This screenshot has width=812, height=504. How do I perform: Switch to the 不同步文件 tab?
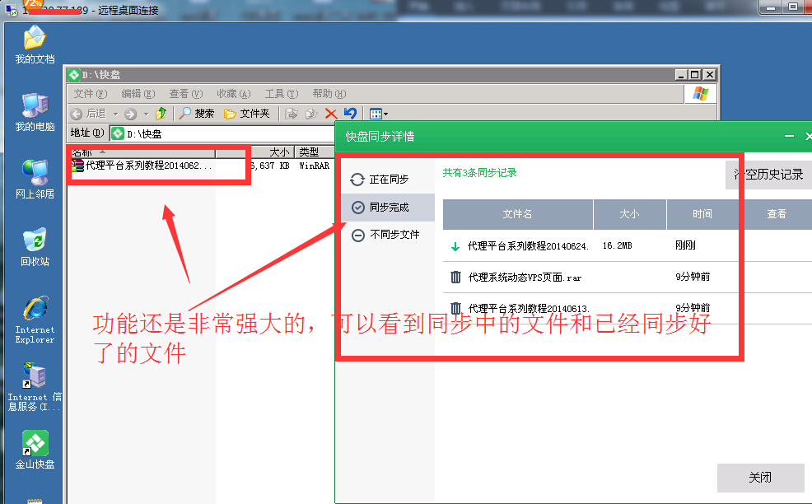click(388, 235)
